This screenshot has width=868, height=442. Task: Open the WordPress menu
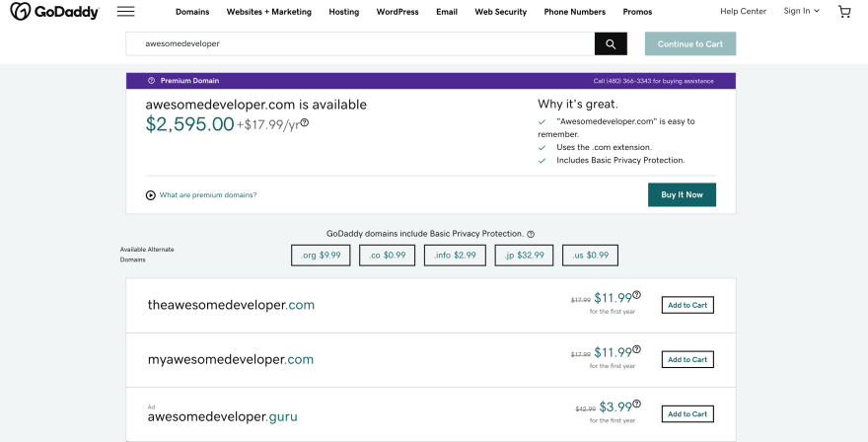point(397,12)
